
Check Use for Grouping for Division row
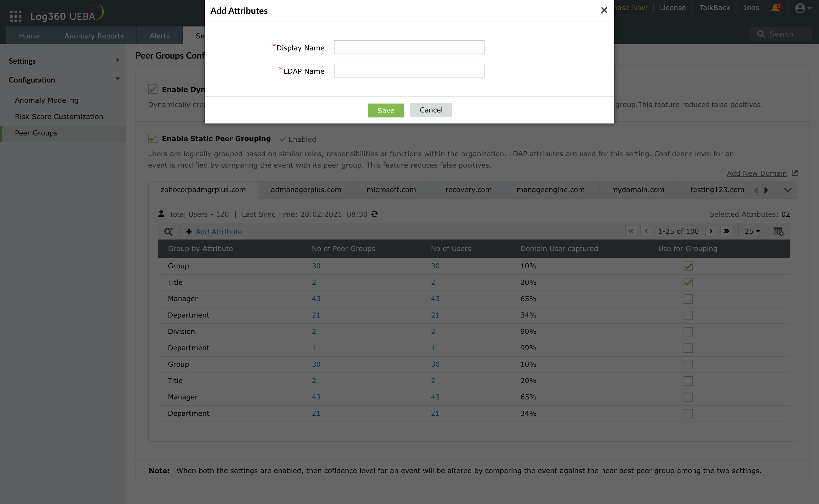[688, 332]
